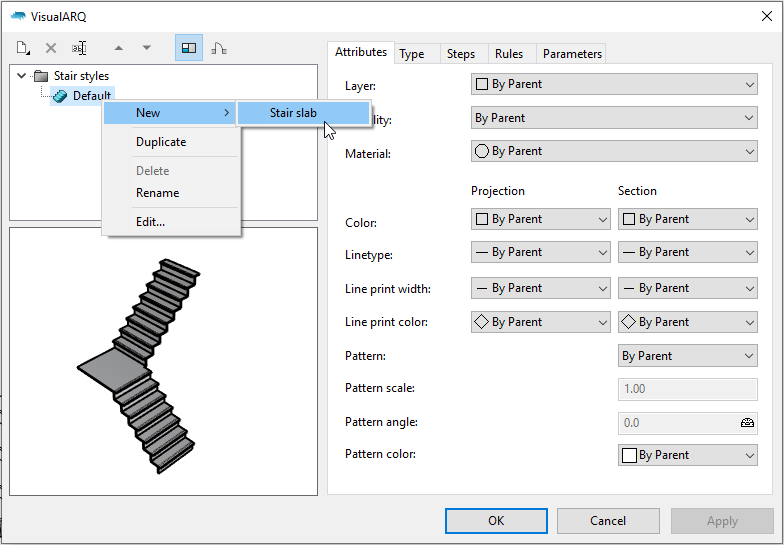Click the Delete X toolbar icon
Image resolution: width=784 pixels, height=545 pixels.
click(x=51, y=48)
